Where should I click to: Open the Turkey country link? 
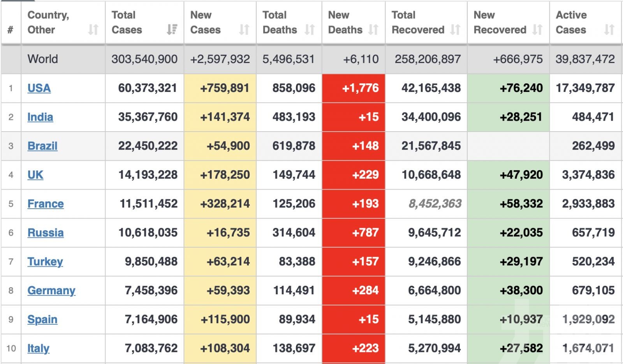pyautogui.click(x=45, y=262)
